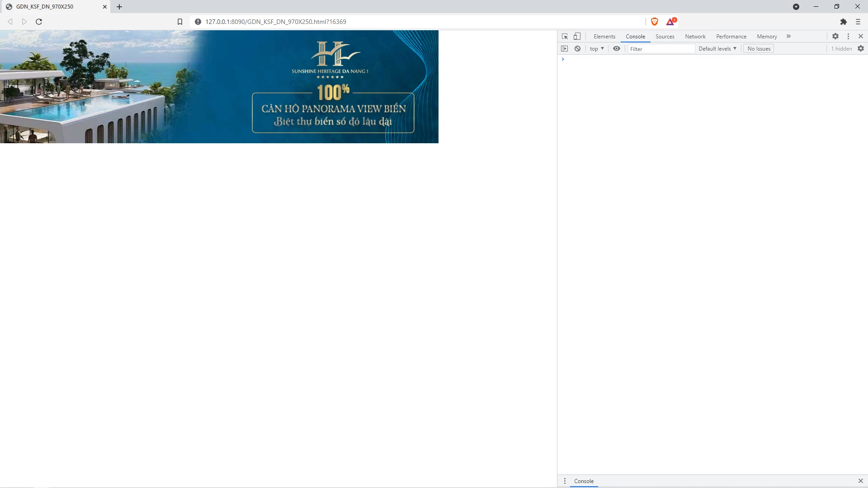Viewport: 868px width, 488px height.
Task: Reload the page
Action: pos(39,21)
